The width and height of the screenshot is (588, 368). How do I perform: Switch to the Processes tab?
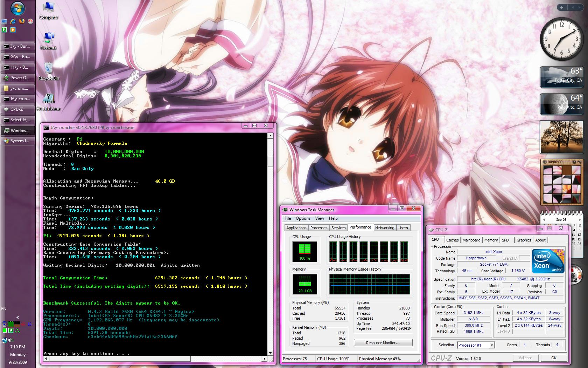tap(319, 228)
